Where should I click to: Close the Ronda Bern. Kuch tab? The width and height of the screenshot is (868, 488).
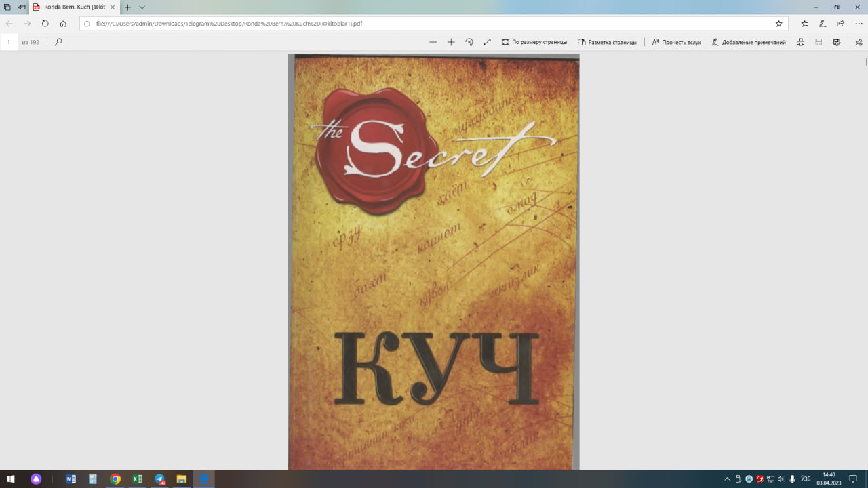(x=113, y=7)
